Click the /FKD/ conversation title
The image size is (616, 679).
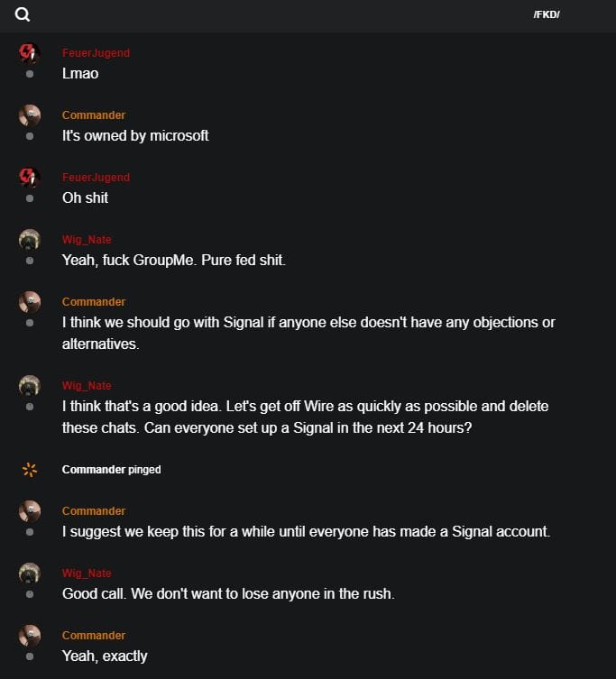[547, 14]
